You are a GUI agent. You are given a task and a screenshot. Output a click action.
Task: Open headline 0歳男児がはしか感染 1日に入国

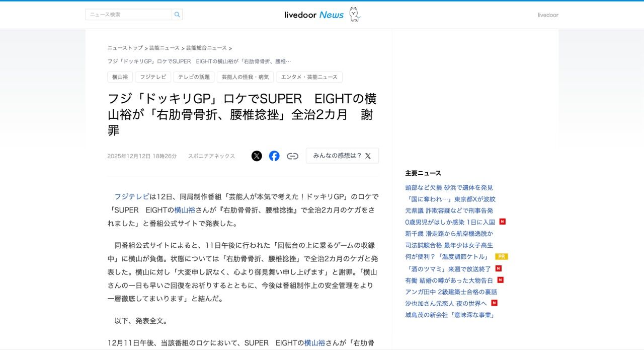pyautogui.click(x=450, y=222)
